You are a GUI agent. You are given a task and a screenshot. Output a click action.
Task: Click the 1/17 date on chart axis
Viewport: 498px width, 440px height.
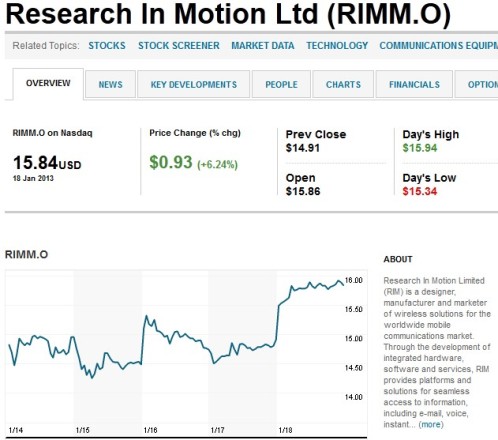tap(217, 430)
